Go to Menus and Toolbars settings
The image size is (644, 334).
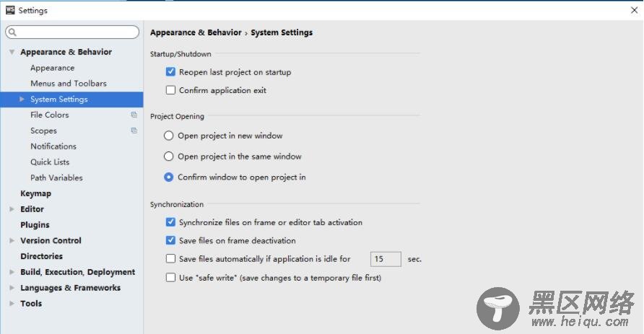click(68, 83)
